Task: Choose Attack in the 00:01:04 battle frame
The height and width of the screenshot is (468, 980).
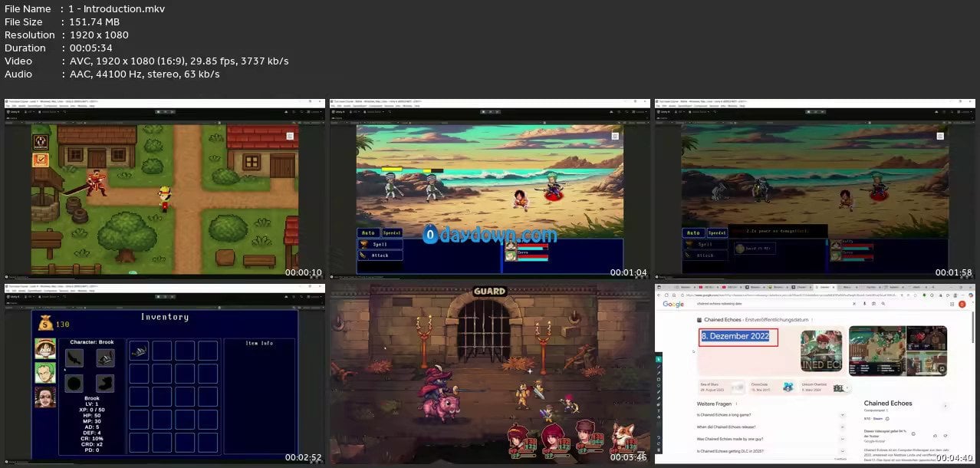Action: (x=380, y=255)
